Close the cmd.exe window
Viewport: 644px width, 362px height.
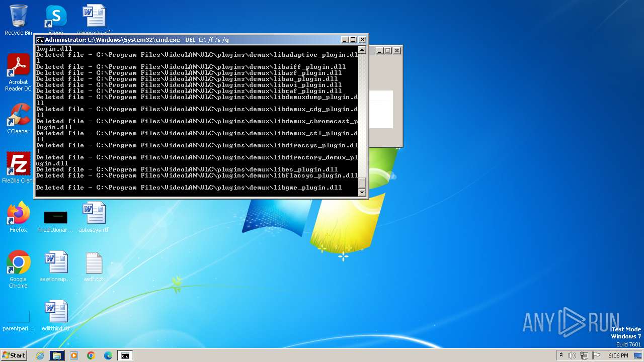coord(362,40)
